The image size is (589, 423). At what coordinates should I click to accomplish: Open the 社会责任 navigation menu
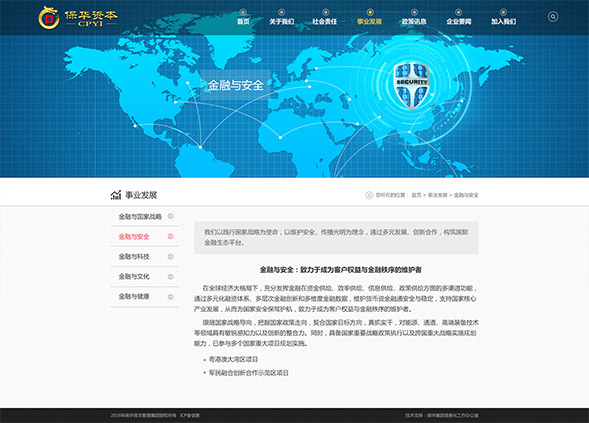point(325,21)
